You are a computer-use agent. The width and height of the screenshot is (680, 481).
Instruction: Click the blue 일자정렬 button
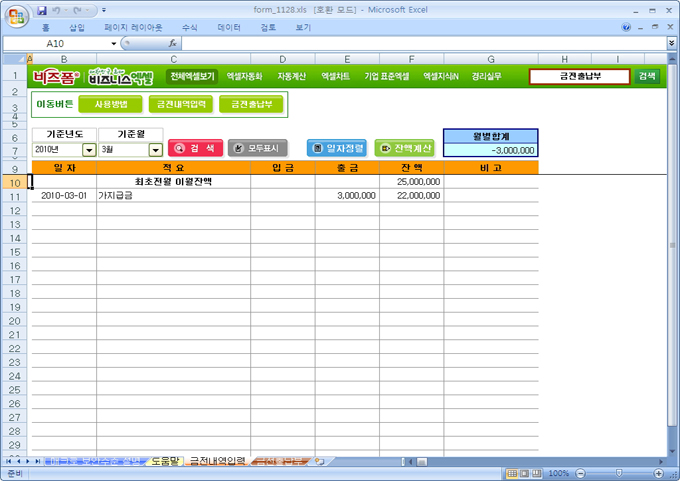(337, 148)
